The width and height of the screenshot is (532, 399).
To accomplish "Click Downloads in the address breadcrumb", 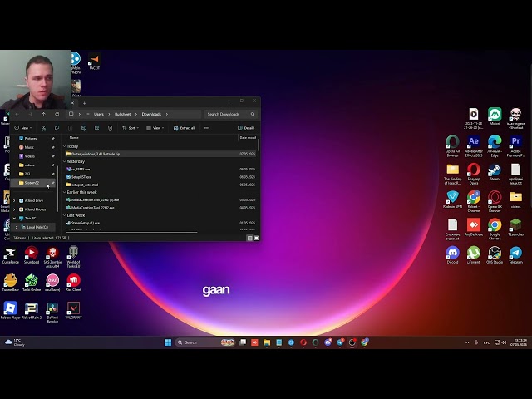I will 151,114.
